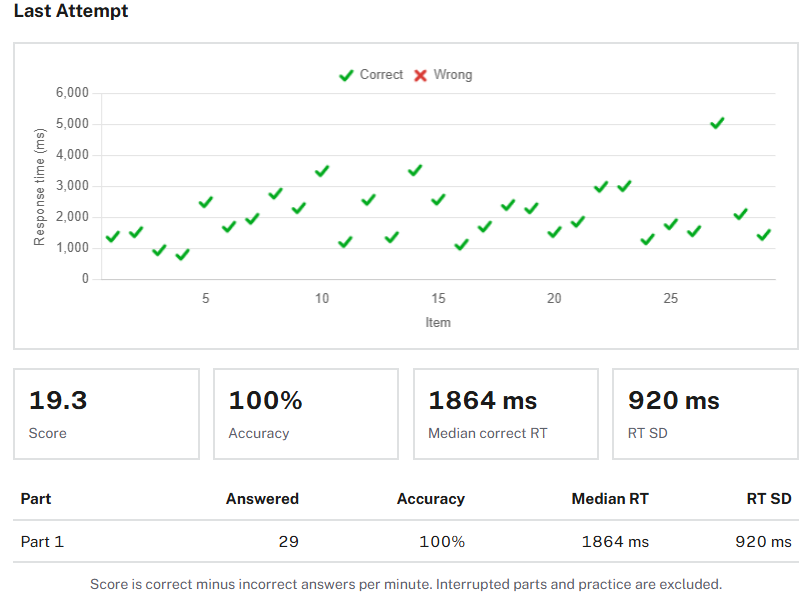Click the '25' x-axis tick label
Screen dimensions: 806x611
point(670,299)
